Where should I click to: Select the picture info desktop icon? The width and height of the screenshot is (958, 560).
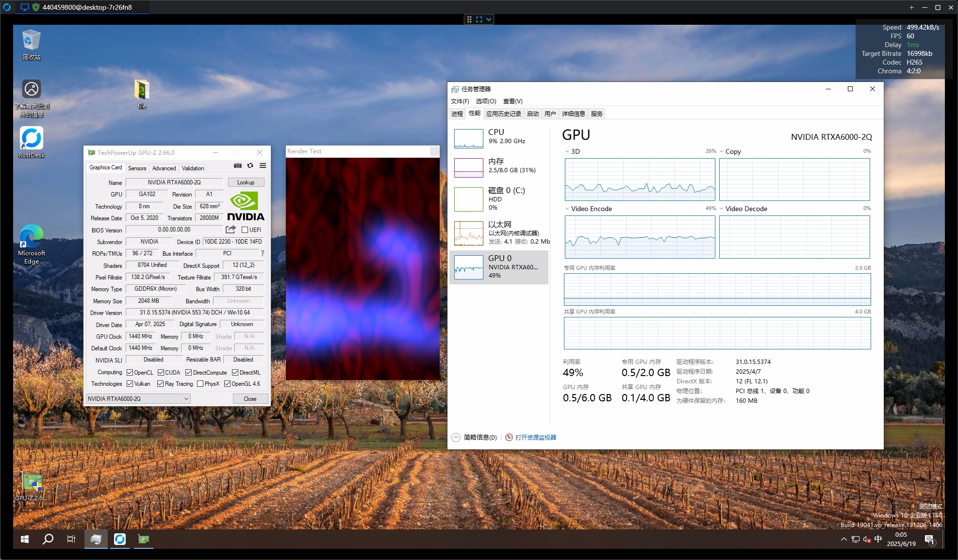[x=32, y=99]
